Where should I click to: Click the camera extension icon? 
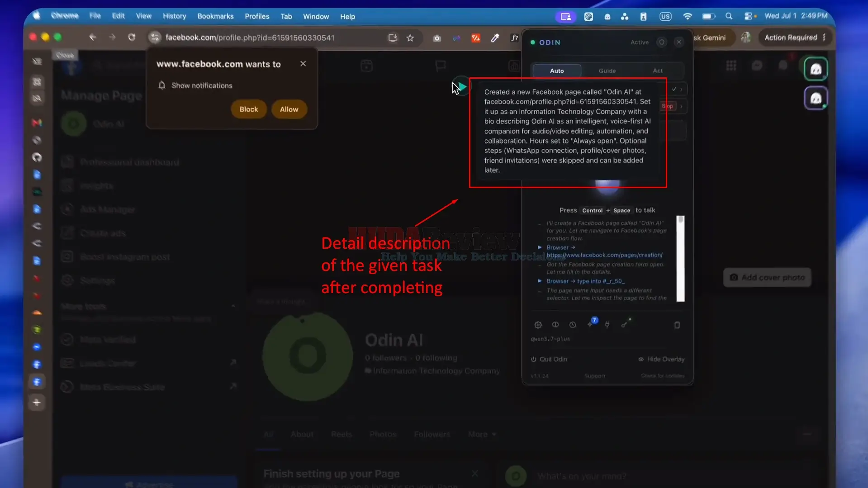[x=436, y=38]
